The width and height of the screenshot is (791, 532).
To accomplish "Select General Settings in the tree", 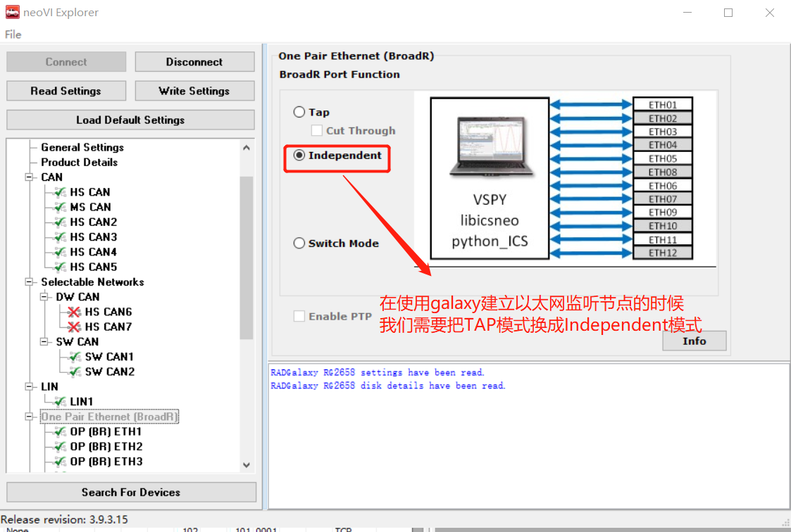I will coord(82,147).
